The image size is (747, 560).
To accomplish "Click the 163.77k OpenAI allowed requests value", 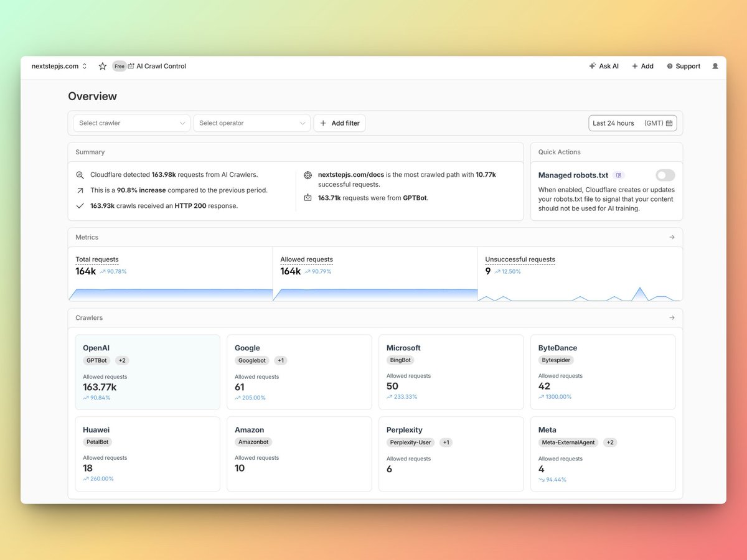I will pyautogui.click(x=100, y=387).
